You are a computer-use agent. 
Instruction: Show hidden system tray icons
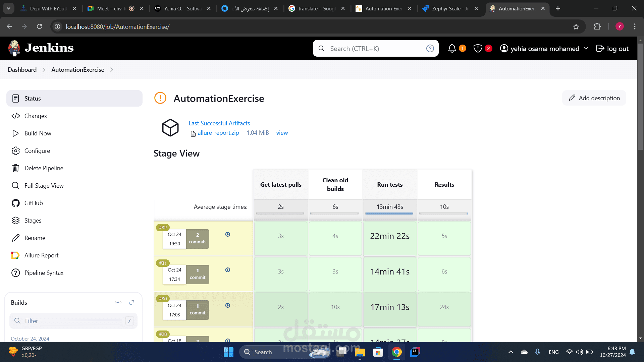tap(511, 352)
